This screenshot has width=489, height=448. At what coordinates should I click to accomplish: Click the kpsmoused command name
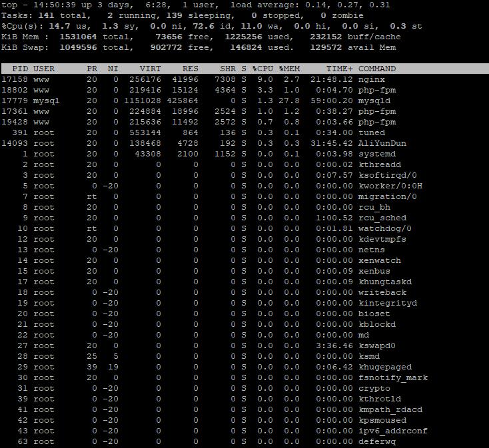pos(382,420)
